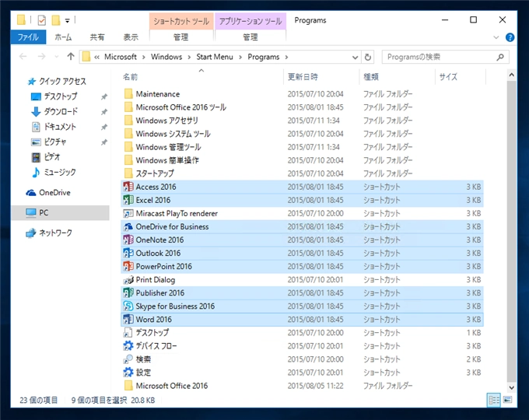The image size is (529, 420).
Task: Click the refresh button beside address bar
Action: tap(368, 57)
